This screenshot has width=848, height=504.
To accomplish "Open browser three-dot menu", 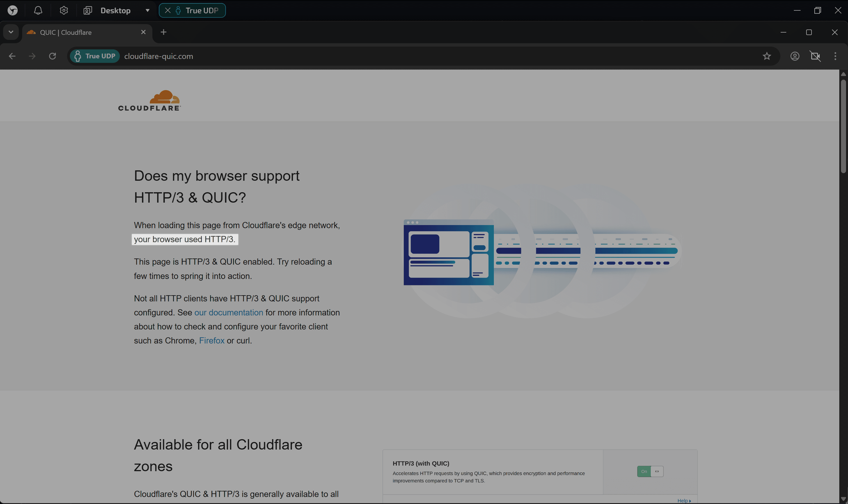I will coord(835,56).
